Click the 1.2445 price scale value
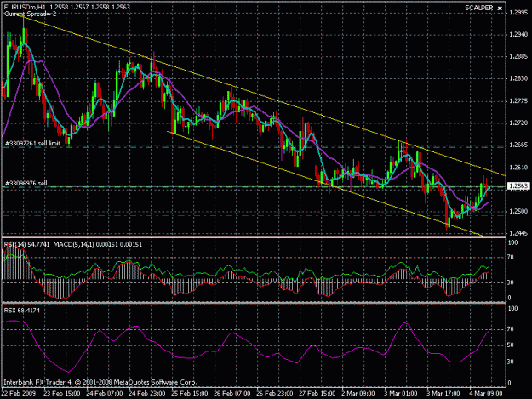532x399 pixels. click(x=518, y=233)
